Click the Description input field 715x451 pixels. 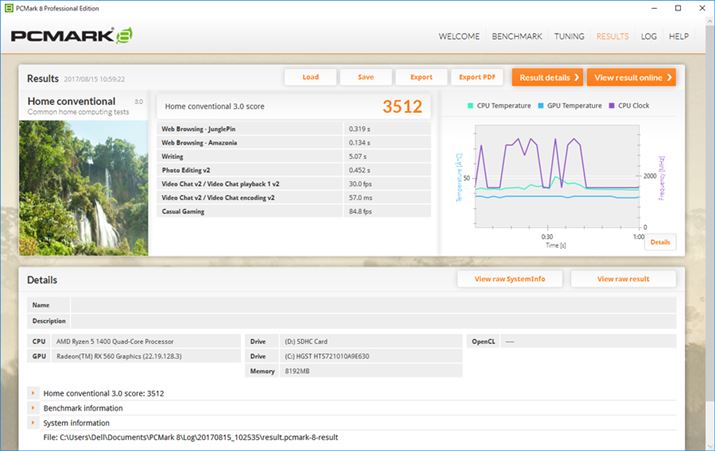point(373,321)
